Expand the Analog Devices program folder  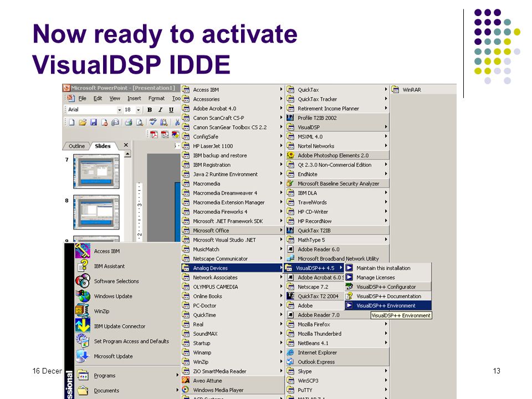coord(232,268)
